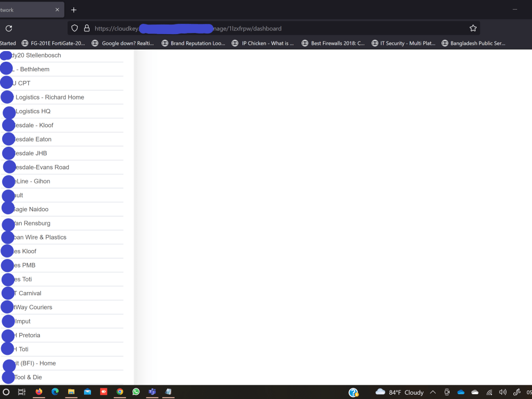Click the cloudkey URL address bar
Image resolution: width=532 pixels, height=399 pixels.
273,29
